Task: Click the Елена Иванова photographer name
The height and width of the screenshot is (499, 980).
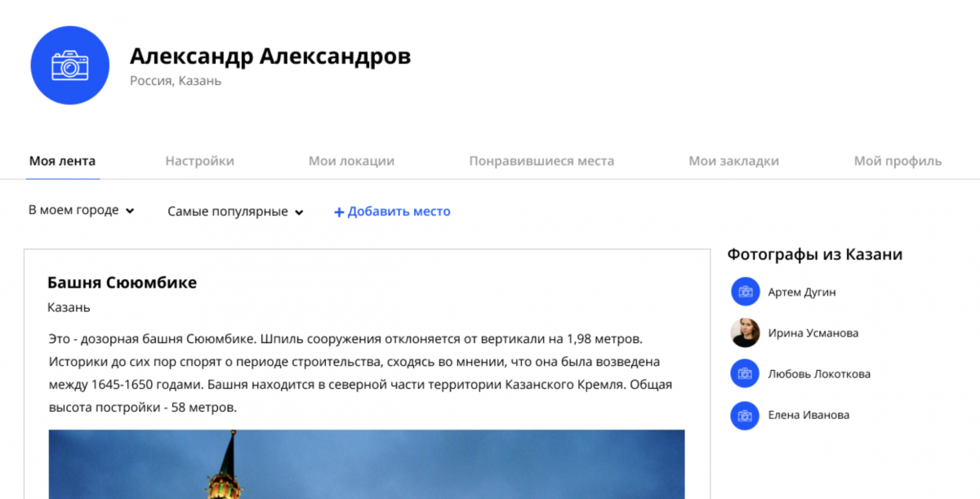Action: 808,415
